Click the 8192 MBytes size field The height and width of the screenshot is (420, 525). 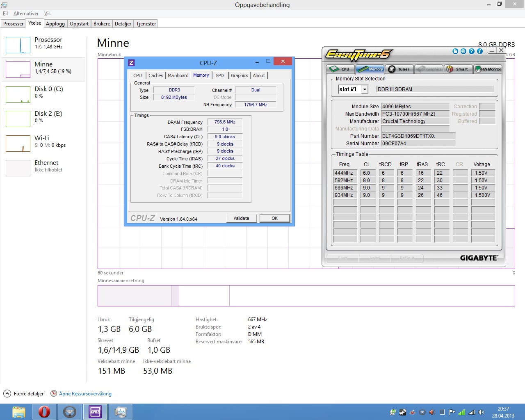tap(174, 97)
